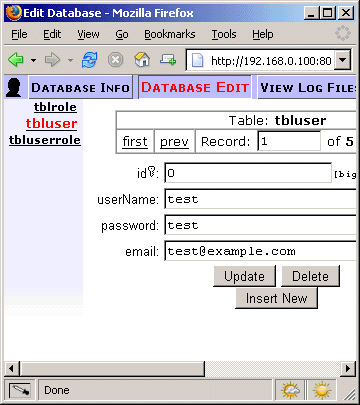Click the horizontal scrollbar left arrow
The width and height of the screenshot is (360, 405).
[12, 369]
